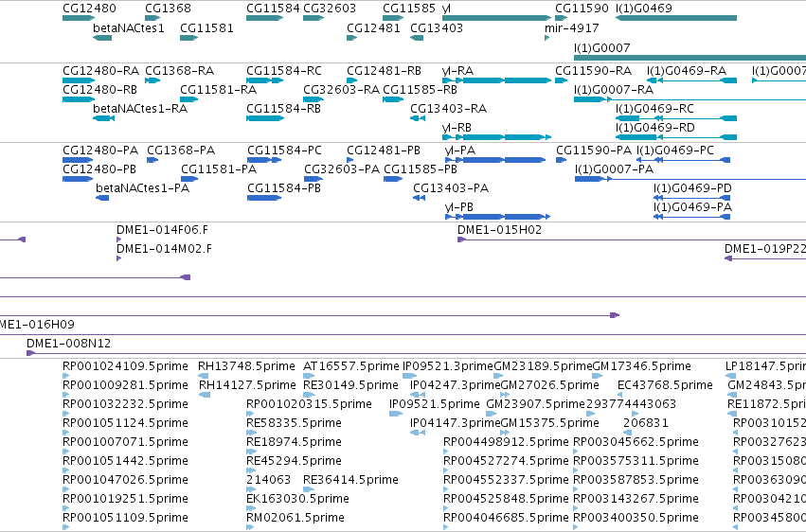This screenshot has width=806, height=532.
Task: Open protein betaNACtes1-PA
Action: coord(102,198)
